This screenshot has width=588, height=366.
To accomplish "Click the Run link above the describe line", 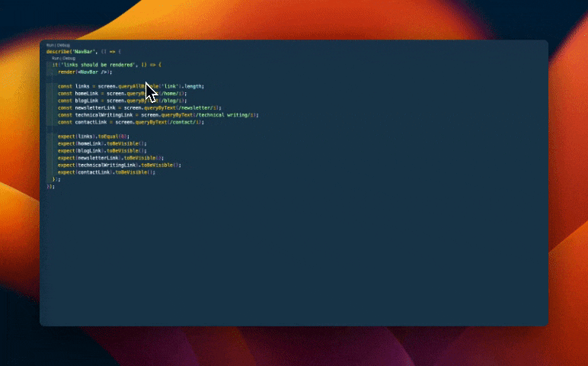I will [x=50, y=45].
